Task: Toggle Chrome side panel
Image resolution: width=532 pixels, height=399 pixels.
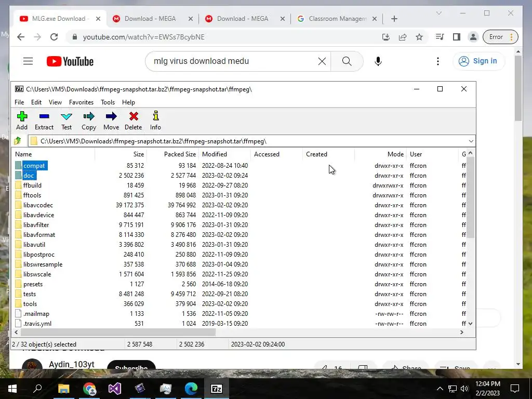Action: pos(457,37)
